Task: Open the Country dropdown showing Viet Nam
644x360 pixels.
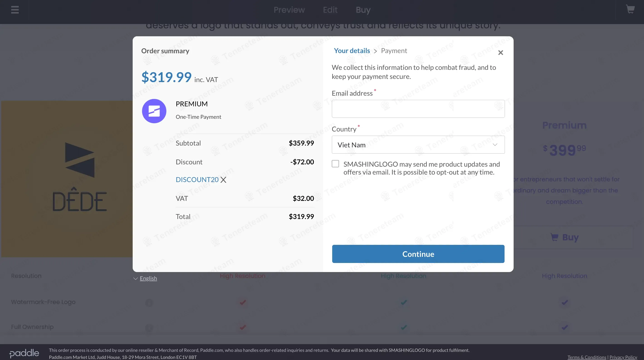Action: (x=418, y=145)
